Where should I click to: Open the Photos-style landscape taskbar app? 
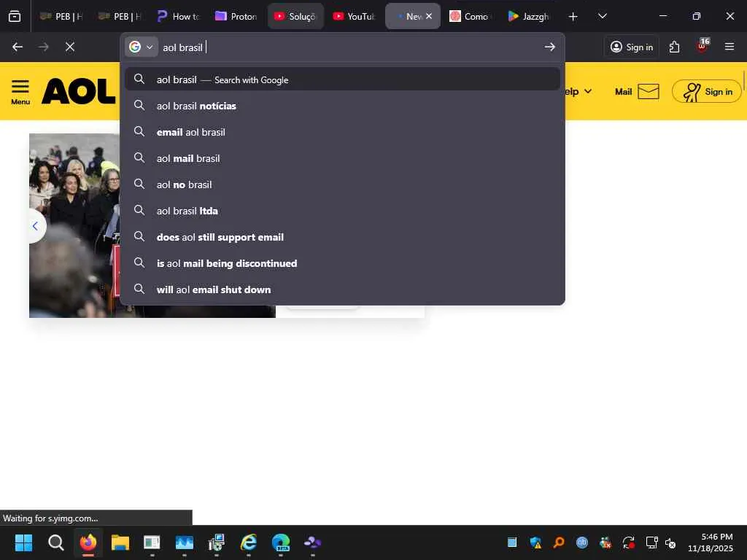tap(184, 542)
